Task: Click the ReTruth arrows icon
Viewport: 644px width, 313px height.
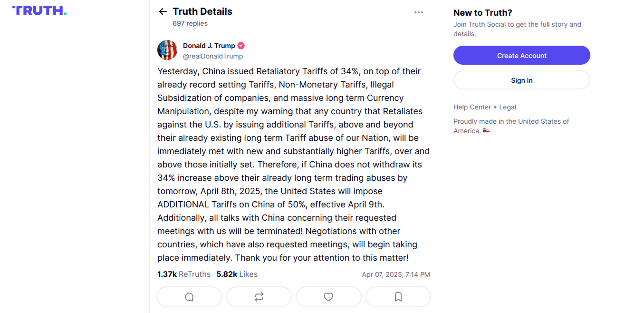Action: click(x=259, y=297)
